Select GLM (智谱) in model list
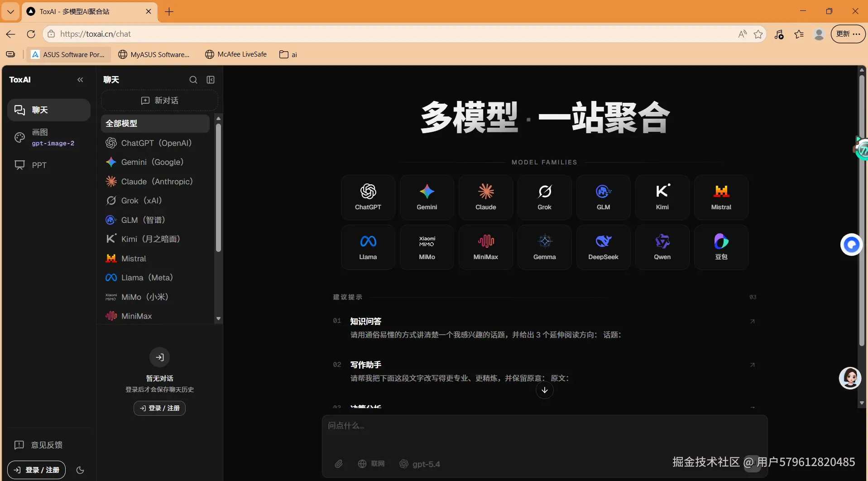This screenshot has height=481, width=868. pyautogui.click(x=155, y=220)
